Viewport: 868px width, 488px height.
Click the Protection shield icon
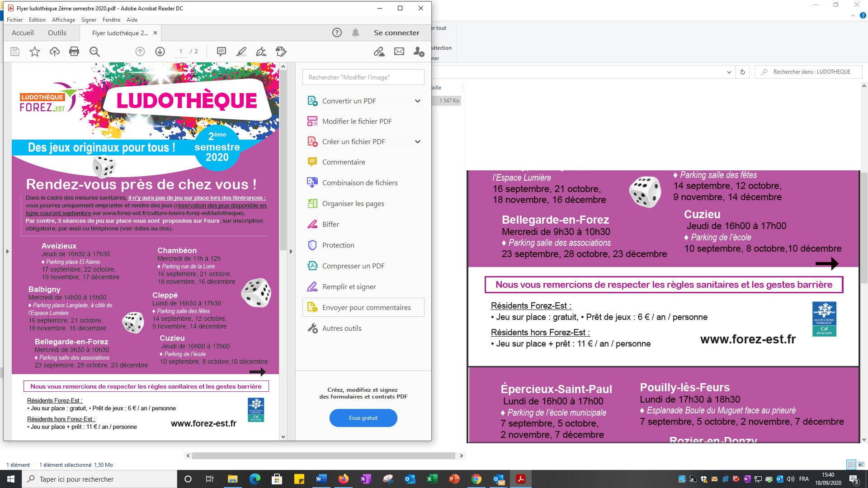[312, 245]
